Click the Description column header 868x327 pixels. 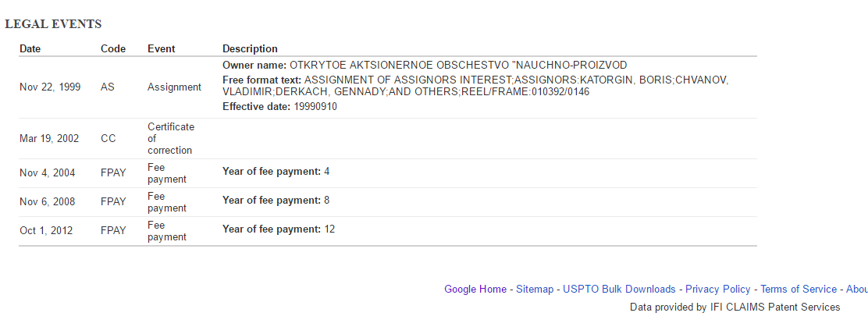(x=251, y=48)
